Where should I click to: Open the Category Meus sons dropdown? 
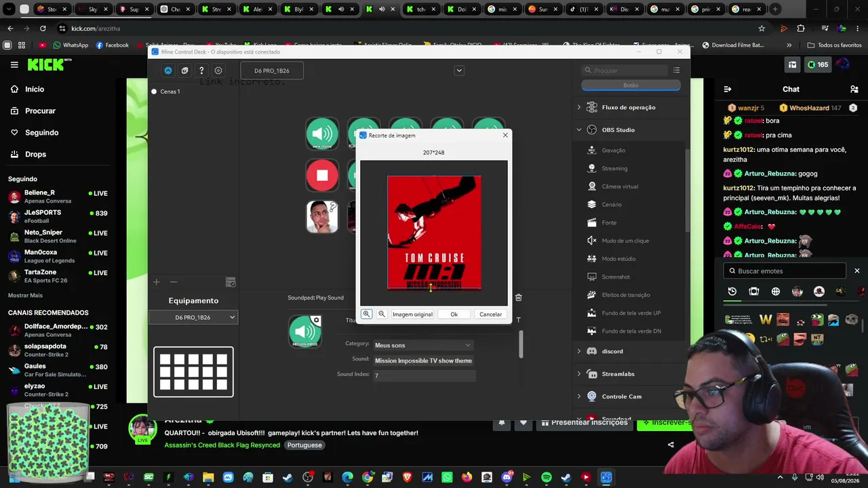click(422, 345)
